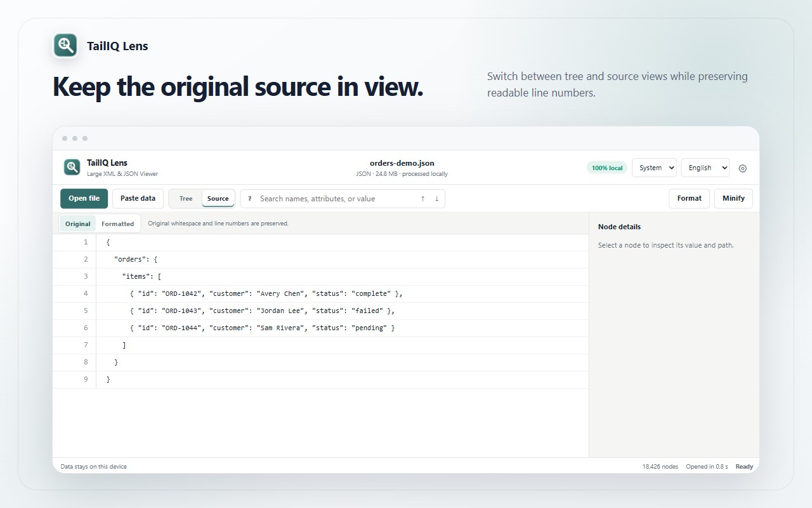Open the English language dropdown
The width and height of the screenshot is (812, 508).
705,168
